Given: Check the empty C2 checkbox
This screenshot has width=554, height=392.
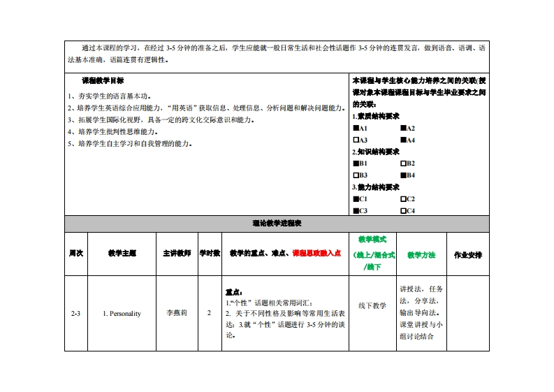Looking at the screenshot, I should 403,199.
